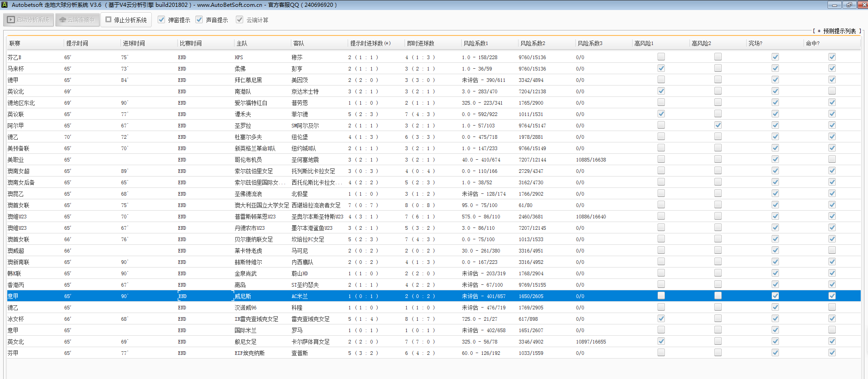Minimize the Autobetsoft window
The width and height of the screenshot is (868, 379).
[834, 5]
